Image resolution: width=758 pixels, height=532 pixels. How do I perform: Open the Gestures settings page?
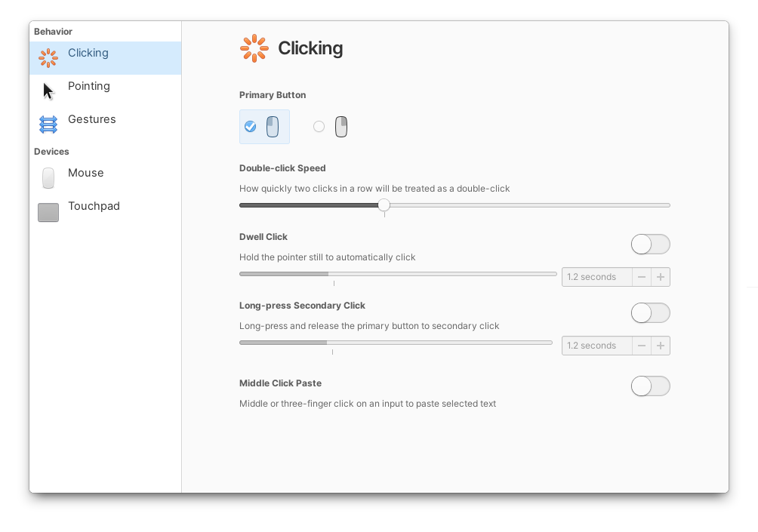[x=106, y=125]
